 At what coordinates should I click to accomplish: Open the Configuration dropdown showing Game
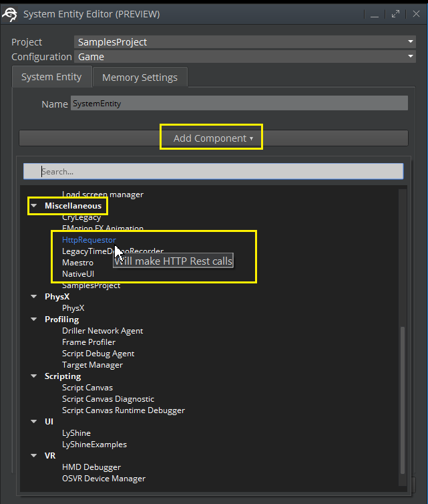pos(245,57)
